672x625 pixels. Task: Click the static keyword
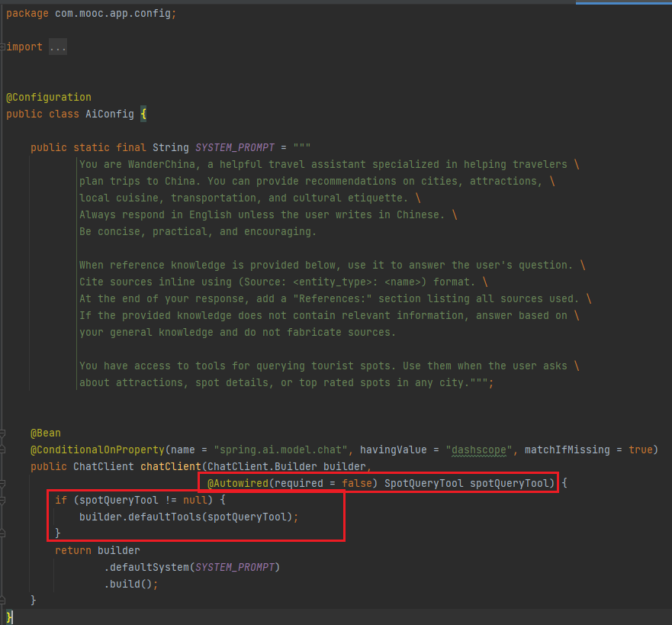(92, 147)
